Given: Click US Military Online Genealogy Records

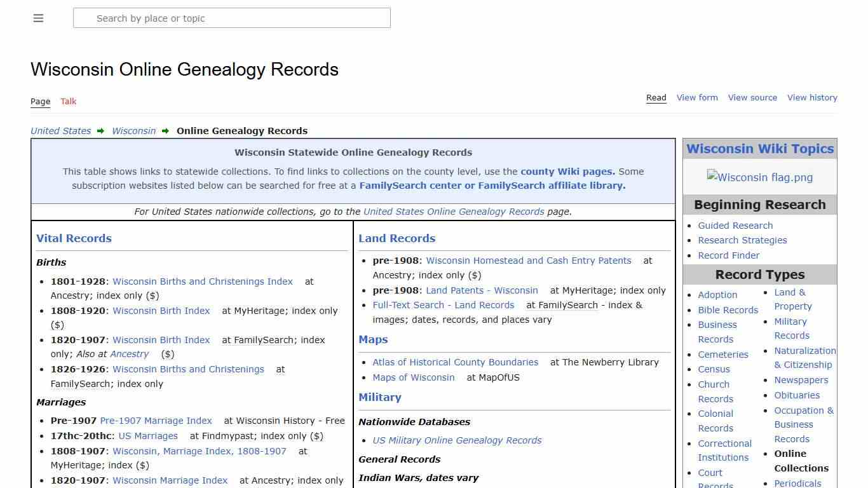Looking at the screenshot, I should pyautogui.click(x=457, y=440).
